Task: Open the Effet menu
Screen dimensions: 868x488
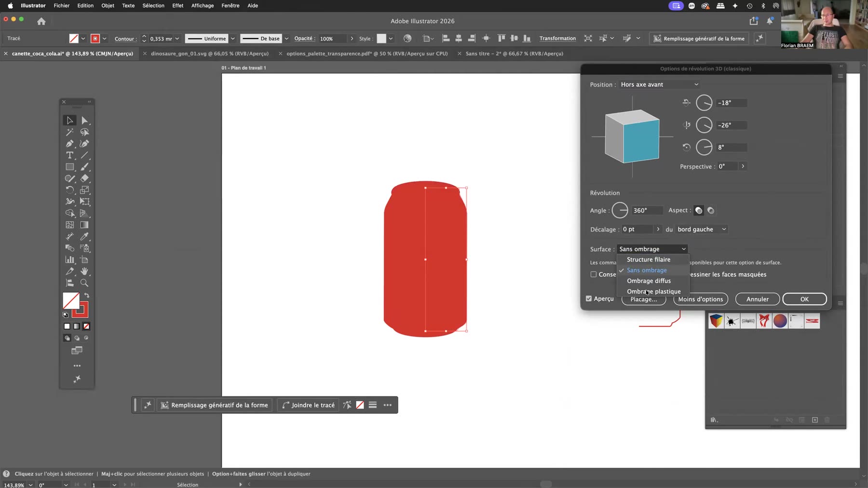Action: coord(177,6)
